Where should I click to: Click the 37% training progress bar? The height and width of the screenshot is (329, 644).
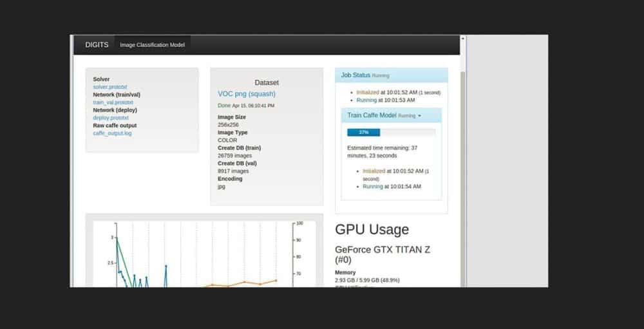[x=364, y=132]
